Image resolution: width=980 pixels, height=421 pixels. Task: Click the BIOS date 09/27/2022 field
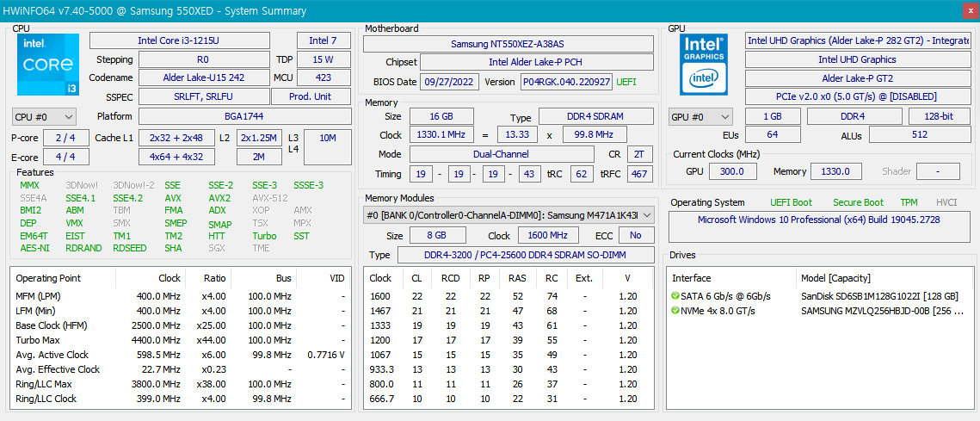pyautogui.click(x=450, y=82)
